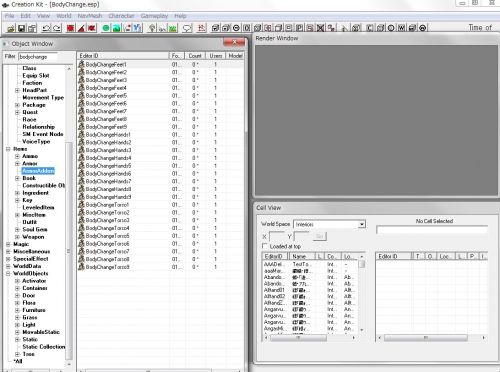The image size is (500, 372).
Task: Select the *All tree item
Action: click(x=18, y=361)
